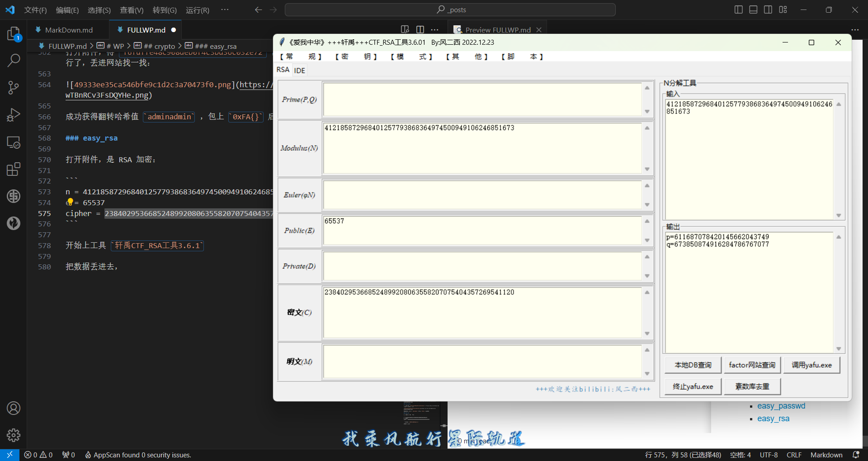Click the remote window status icon
868x461 pixels.
point(9,455)
